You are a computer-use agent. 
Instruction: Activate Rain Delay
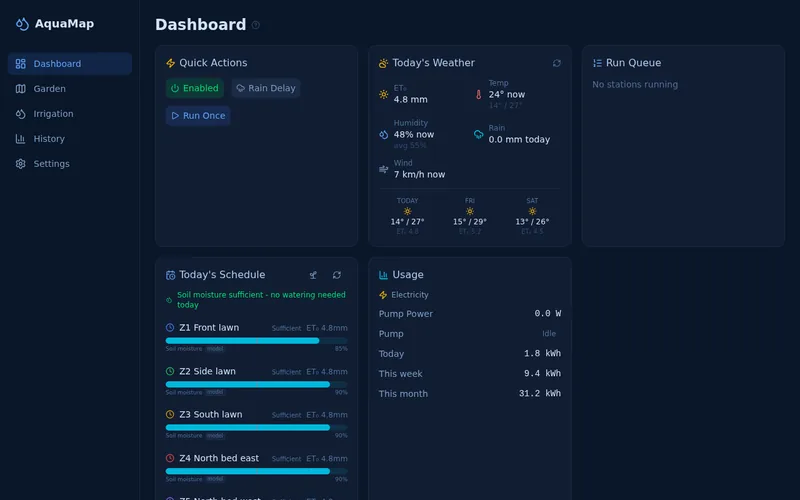pyautogui.click(x=266, y=88)
